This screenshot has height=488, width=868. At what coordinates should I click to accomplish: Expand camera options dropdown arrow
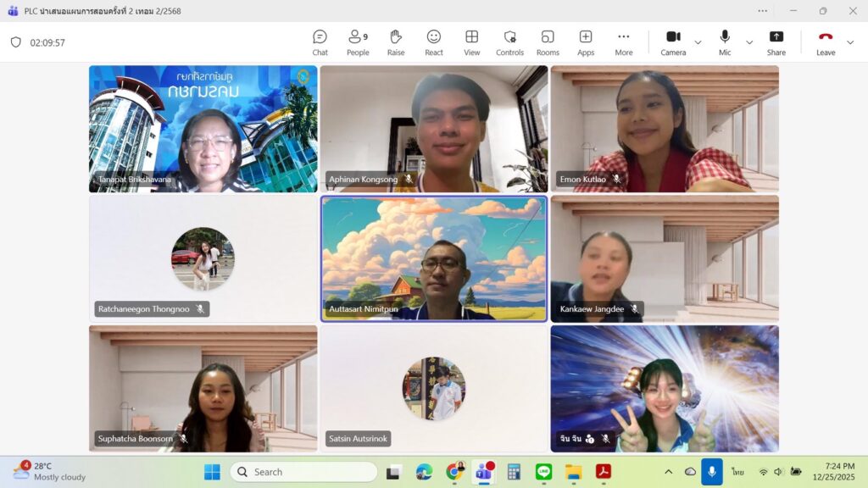point(698,42)
